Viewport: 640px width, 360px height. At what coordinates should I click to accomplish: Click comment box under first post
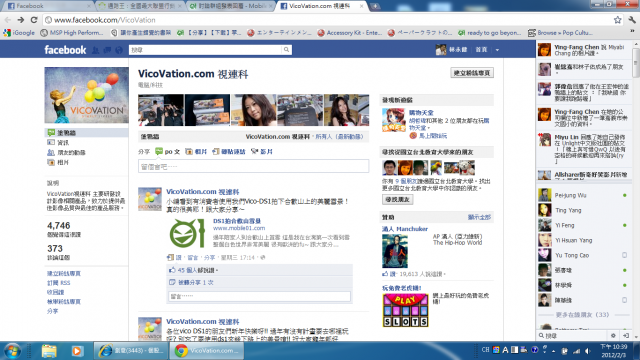pyautogui.click(x=260, y=296)
